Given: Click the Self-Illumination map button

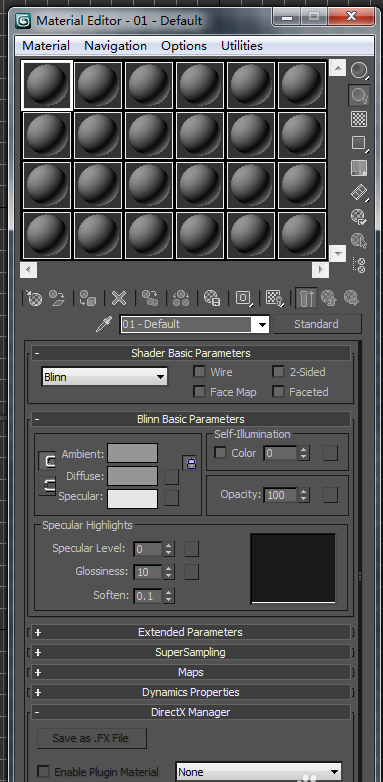Looking at the screenshot, I should [x=330, y=453].
